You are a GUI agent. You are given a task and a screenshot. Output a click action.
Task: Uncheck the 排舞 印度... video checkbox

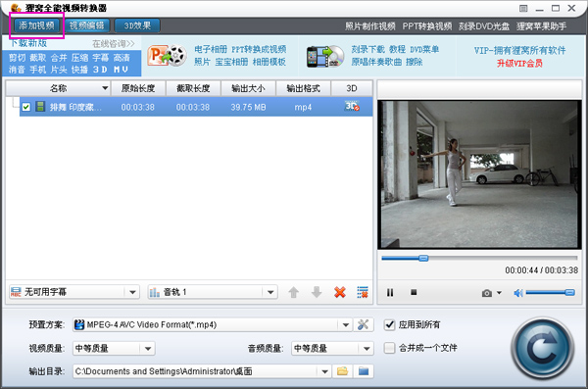25,107
